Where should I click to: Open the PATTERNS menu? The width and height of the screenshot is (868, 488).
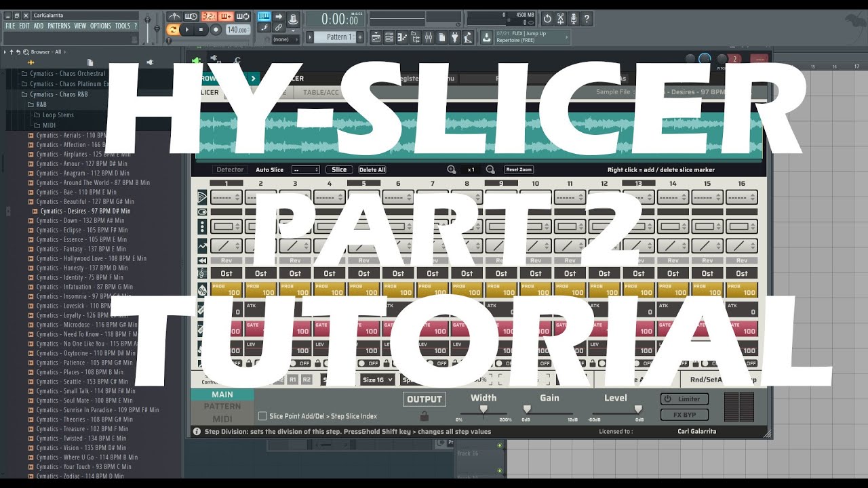[x=59, y=26]
